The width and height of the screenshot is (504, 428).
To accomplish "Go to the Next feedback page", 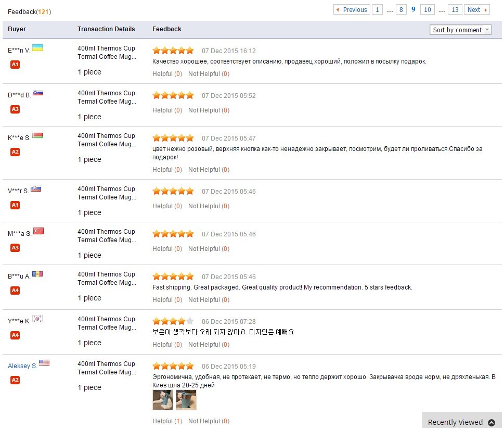I will coord(476,9).
